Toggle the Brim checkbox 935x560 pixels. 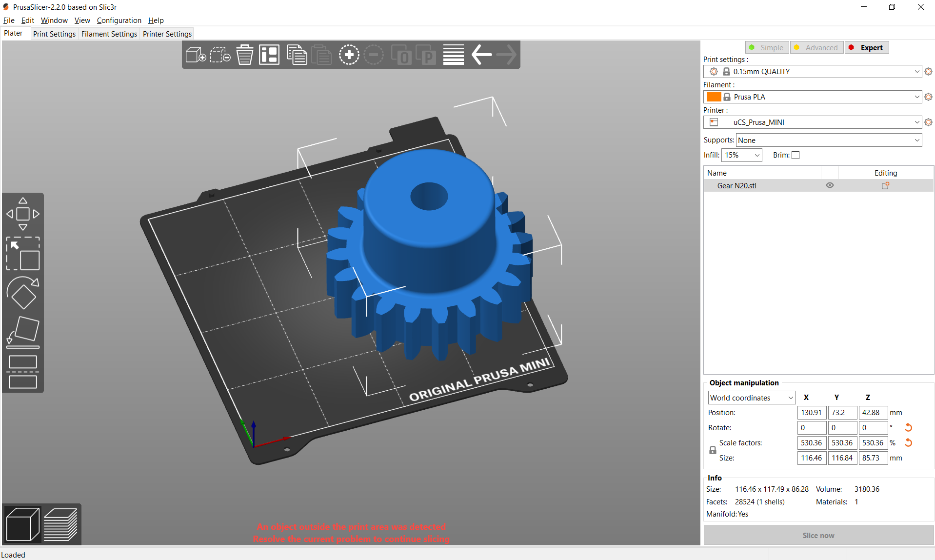tap(796, 155)
